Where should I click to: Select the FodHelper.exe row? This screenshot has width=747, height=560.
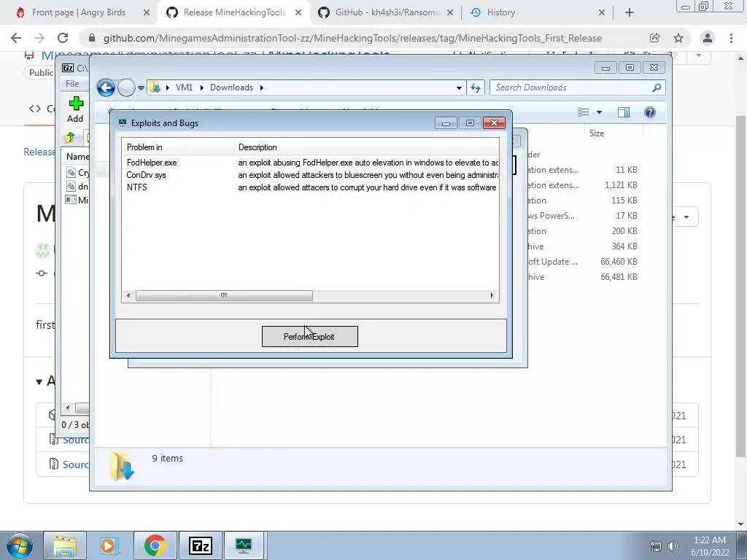point(310,163)
